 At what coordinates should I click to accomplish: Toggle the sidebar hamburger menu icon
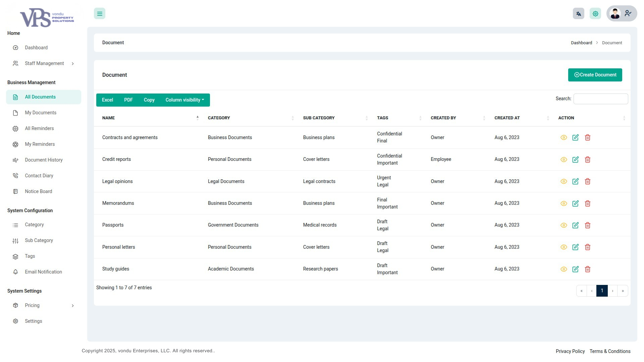pos(100,14)
